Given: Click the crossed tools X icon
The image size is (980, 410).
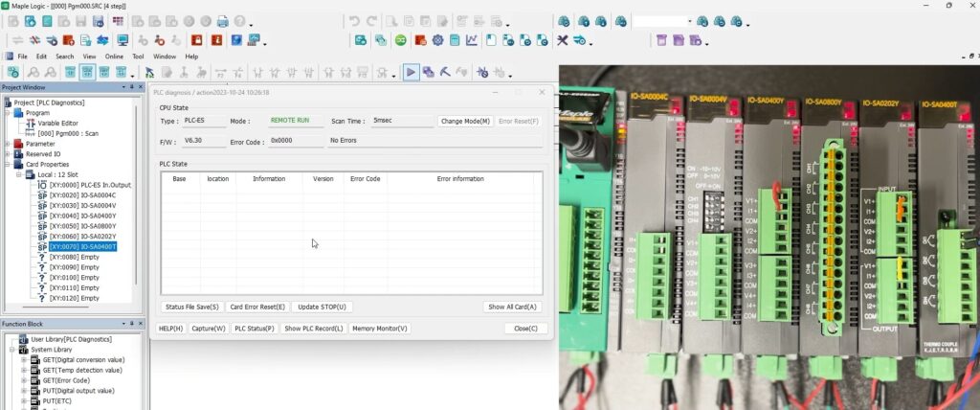Looking at the screenshot, I should [x=563, y=40].
